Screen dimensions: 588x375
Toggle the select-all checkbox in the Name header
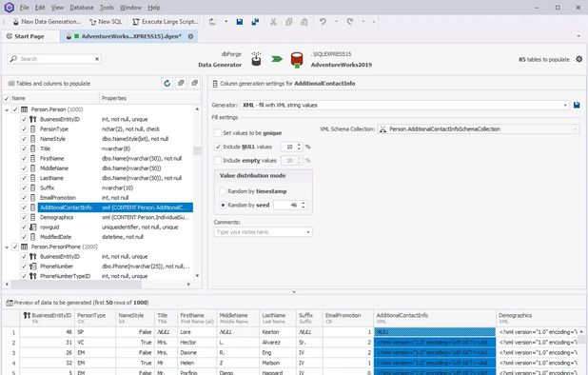pos(7,98)
